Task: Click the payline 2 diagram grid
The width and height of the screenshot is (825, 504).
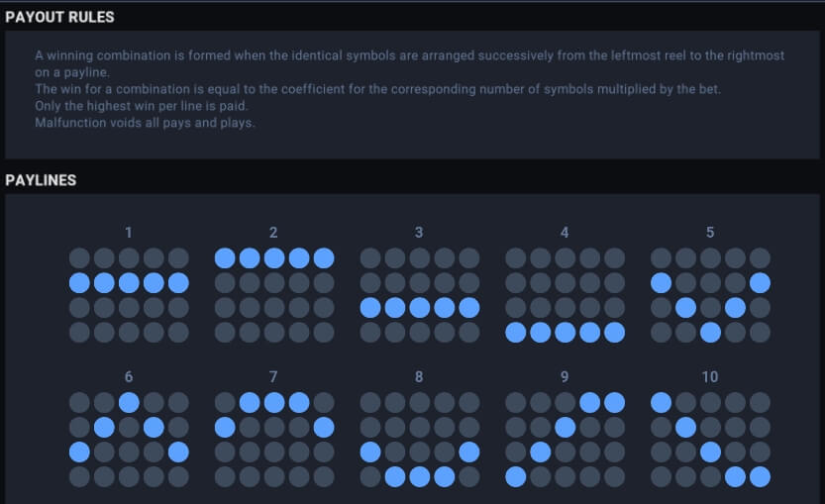Action: [x=274, y=295]
